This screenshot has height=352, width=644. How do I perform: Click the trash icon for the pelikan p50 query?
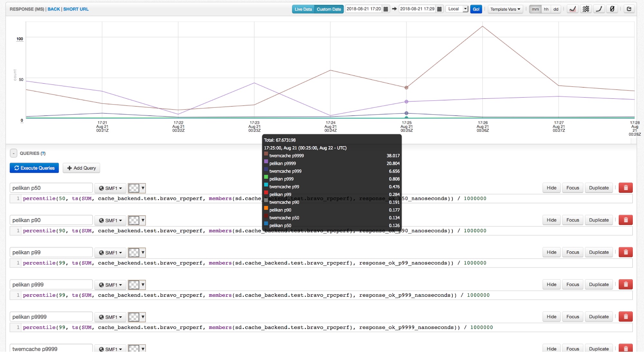click(625, 188)
